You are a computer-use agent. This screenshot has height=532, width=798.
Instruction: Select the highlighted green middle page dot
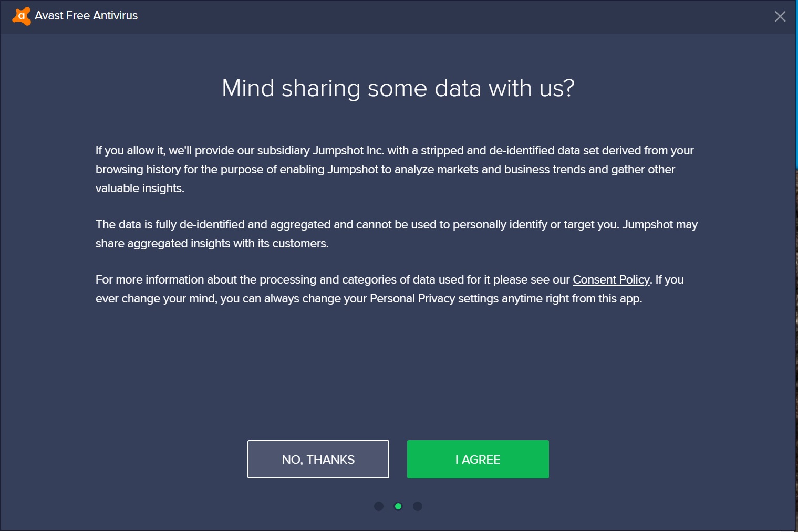click(x=398, y=506)
